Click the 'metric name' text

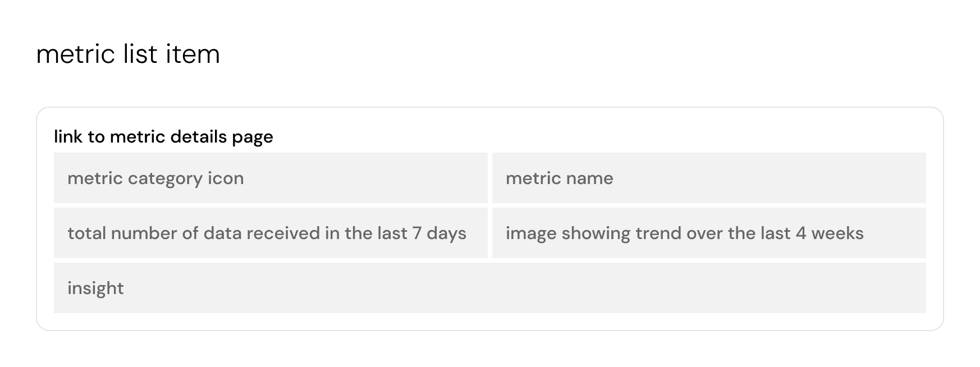560,178
